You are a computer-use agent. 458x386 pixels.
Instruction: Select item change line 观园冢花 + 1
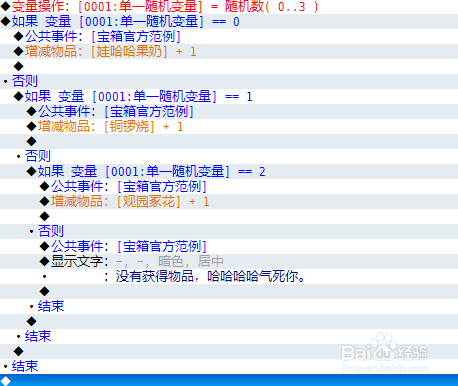tap(229, 202)
